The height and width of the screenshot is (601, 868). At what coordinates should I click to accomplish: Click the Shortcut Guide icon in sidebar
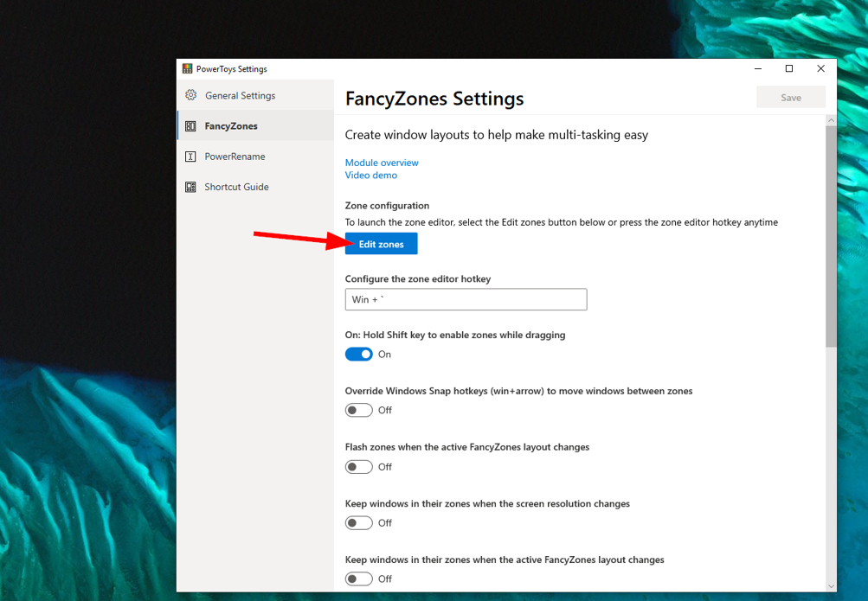[191, 187]
